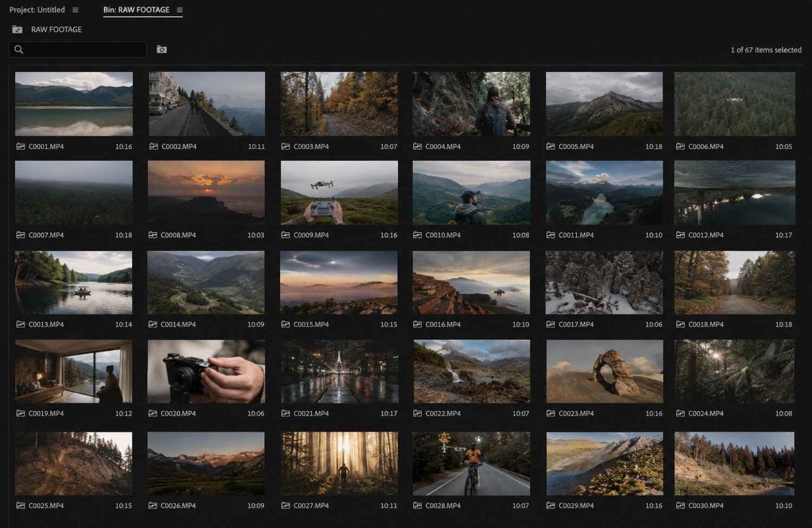Image resolution: width=812 pixels, height=528 pixels.
Task: Click the clip badge icon beside C0003.MP4
Action: (x=285, y=147)
